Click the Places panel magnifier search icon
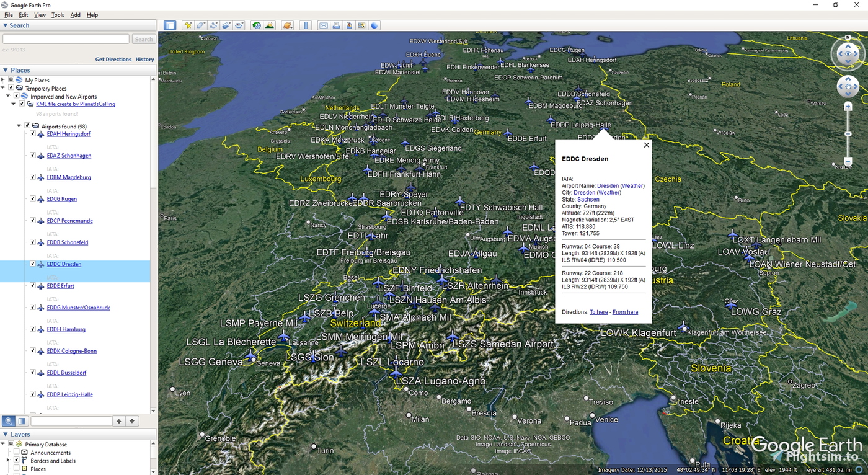This screenshot has height=475, width=868. pyautogui.click(x=9, y=421)
